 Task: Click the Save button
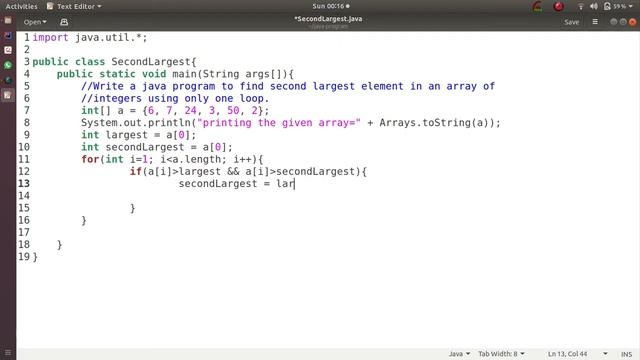click(571, 22)
